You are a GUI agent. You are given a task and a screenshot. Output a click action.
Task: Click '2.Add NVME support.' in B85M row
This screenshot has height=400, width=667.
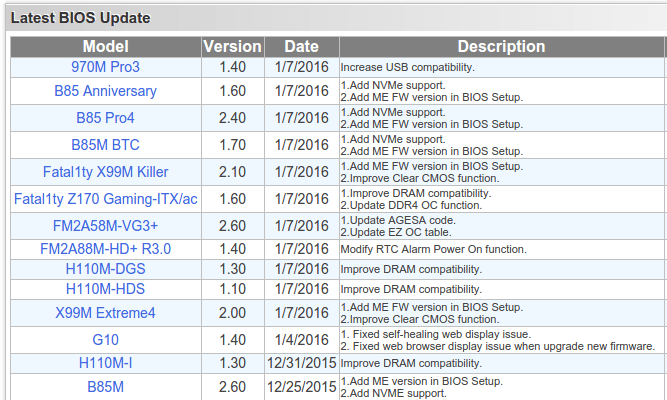(x=393, y=393)
